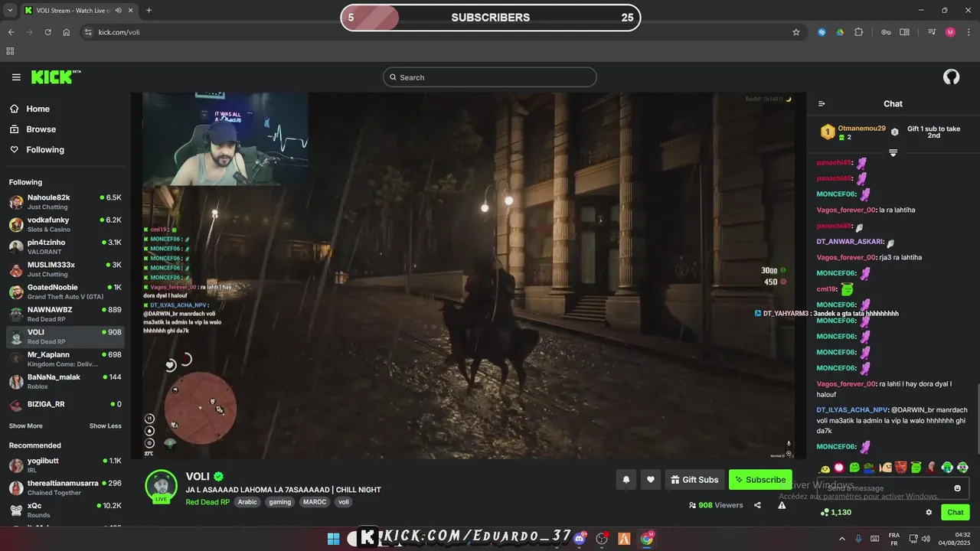
Task: Select the VOLI Stream browser tab
Action: point(79,10)
